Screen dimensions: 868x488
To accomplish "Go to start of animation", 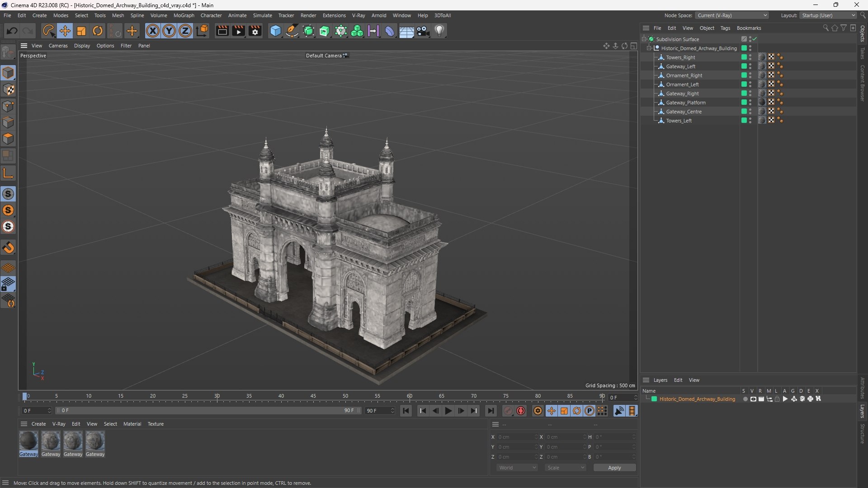I will 406,411.
